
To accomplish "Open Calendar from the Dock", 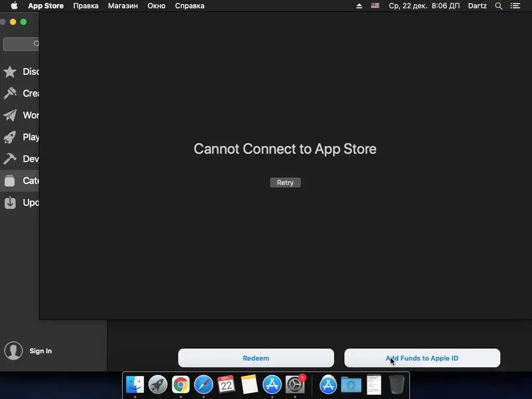I will [x=227, y=385].
